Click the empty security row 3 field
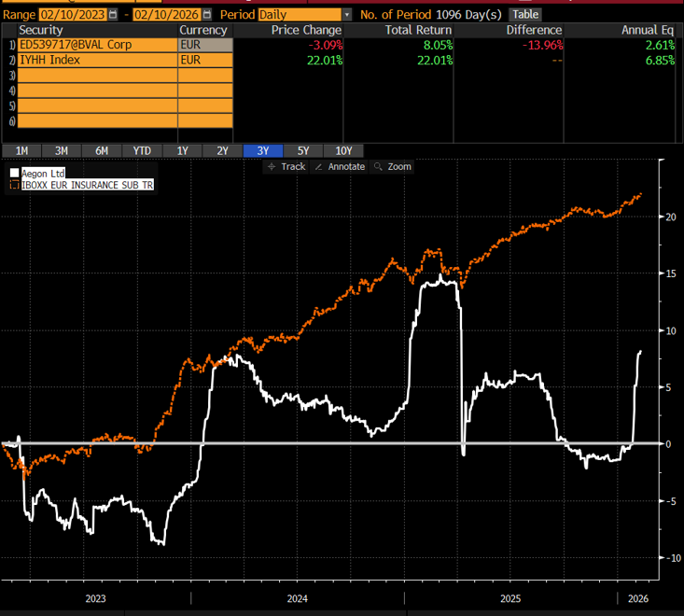This screenshot has height=616, width=684. pos(96,75)
